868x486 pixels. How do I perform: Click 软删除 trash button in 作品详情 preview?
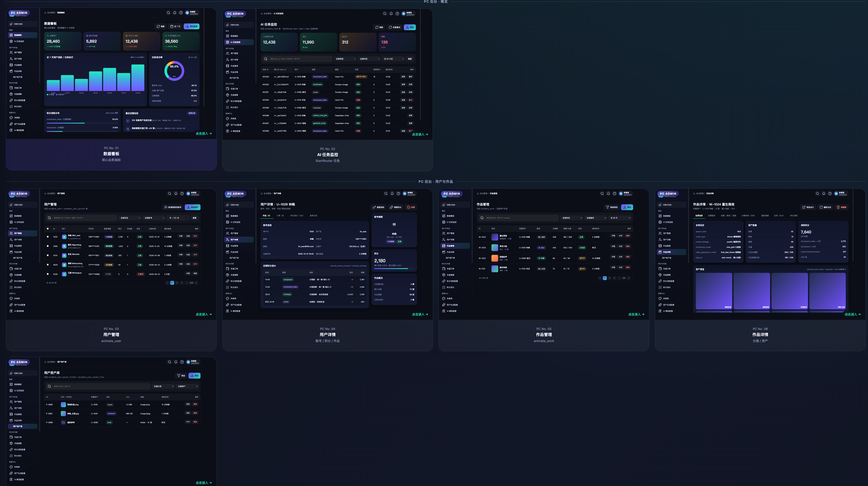coord(841,207)
